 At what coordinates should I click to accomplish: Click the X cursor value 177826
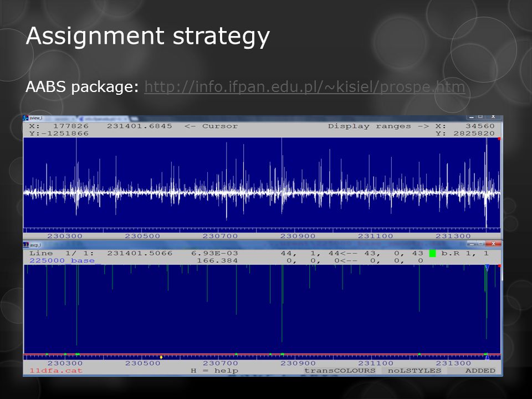point(70,126)
